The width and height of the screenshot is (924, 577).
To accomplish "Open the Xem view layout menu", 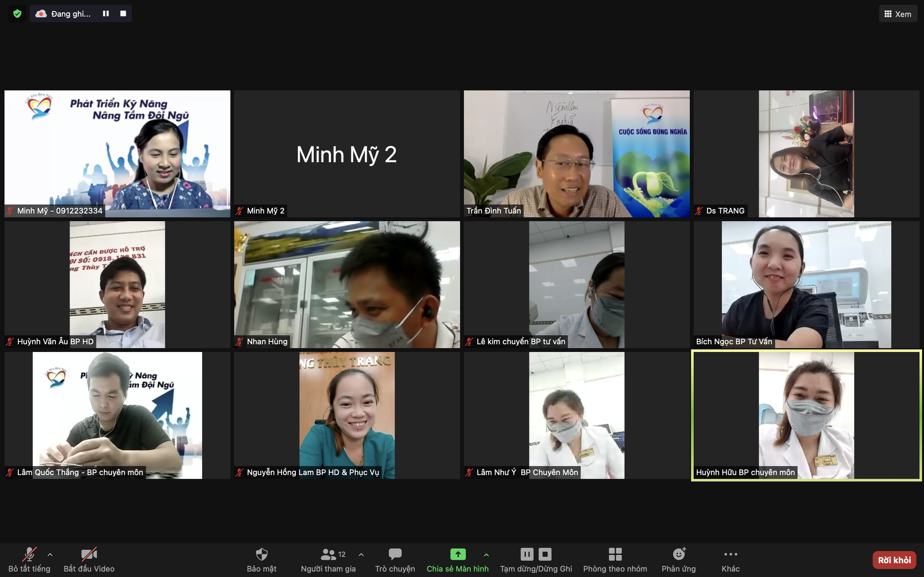I will pos(898,14).
